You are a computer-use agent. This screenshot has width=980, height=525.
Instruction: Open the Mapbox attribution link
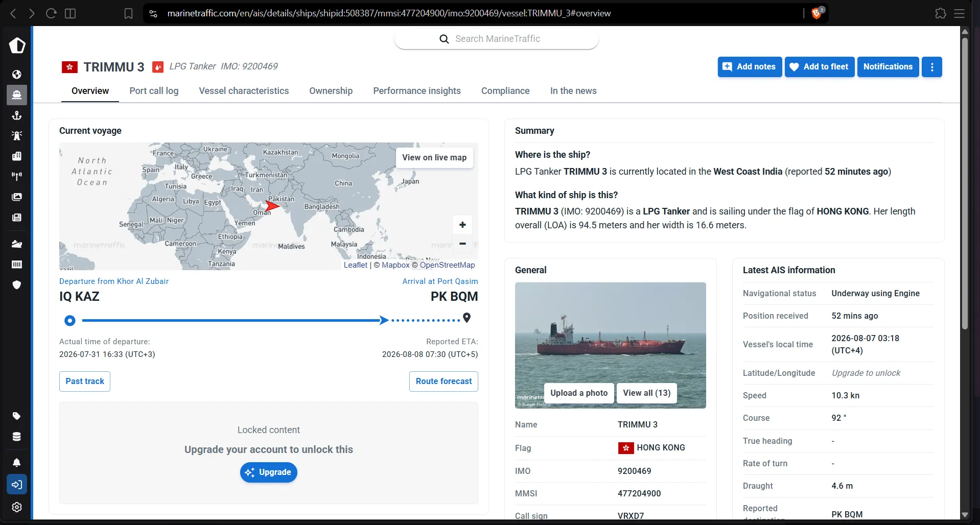point(395,265)
